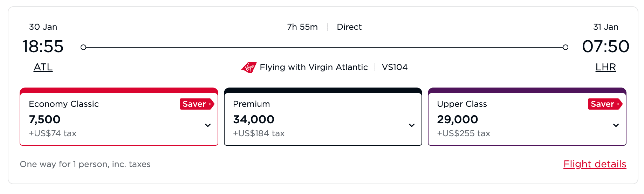Select the Upper Class 29,000 points fare
The image size is (644, 194).
click(527, 117)
